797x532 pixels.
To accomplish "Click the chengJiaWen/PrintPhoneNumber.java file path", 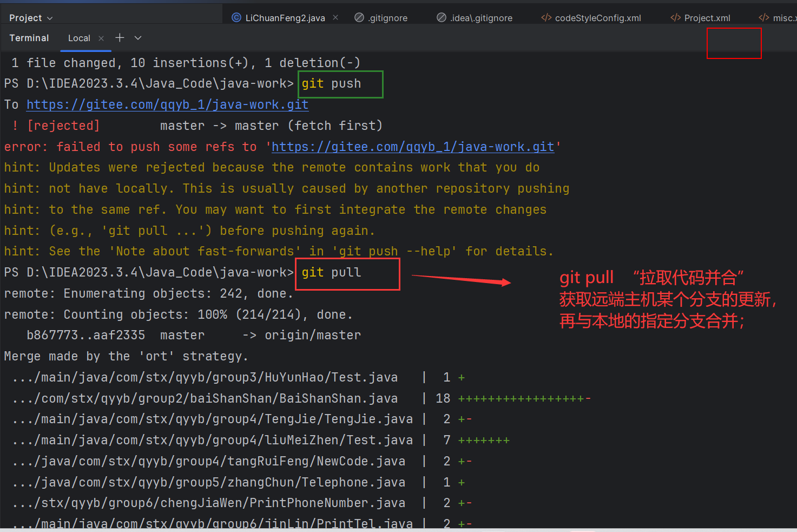I will (x=208, y=503).
